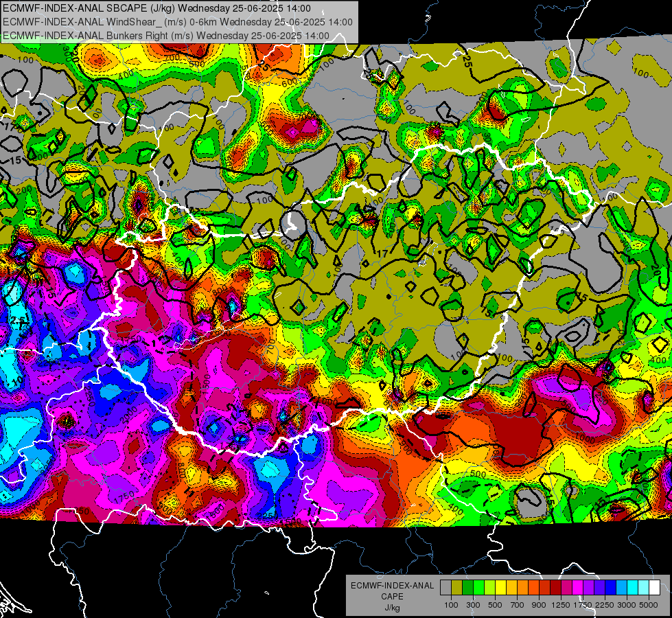Select the pure blue legend swatch

pos(611,588)
